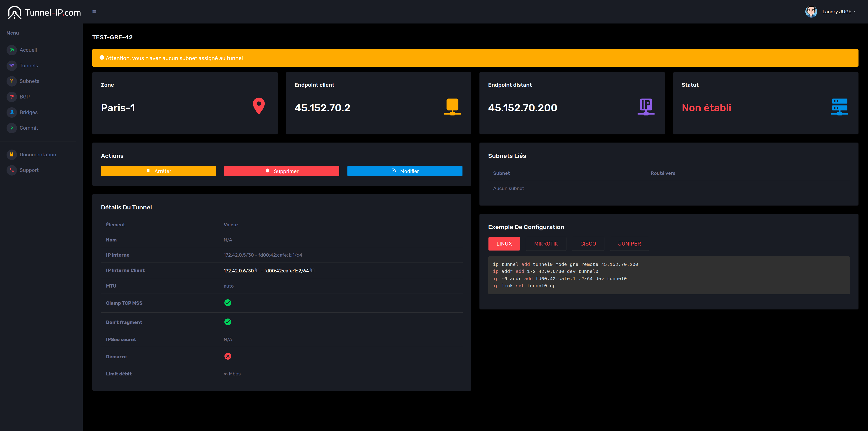868x431 pixels.
Task: Click the Don't fragment green checkmark
Action: pyautogui.click(x=228, y=322)
